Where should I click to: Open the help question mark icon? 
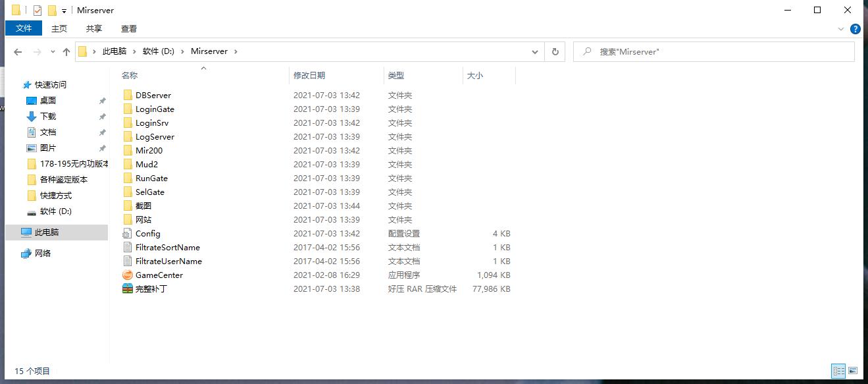click(x=855, y=29)
